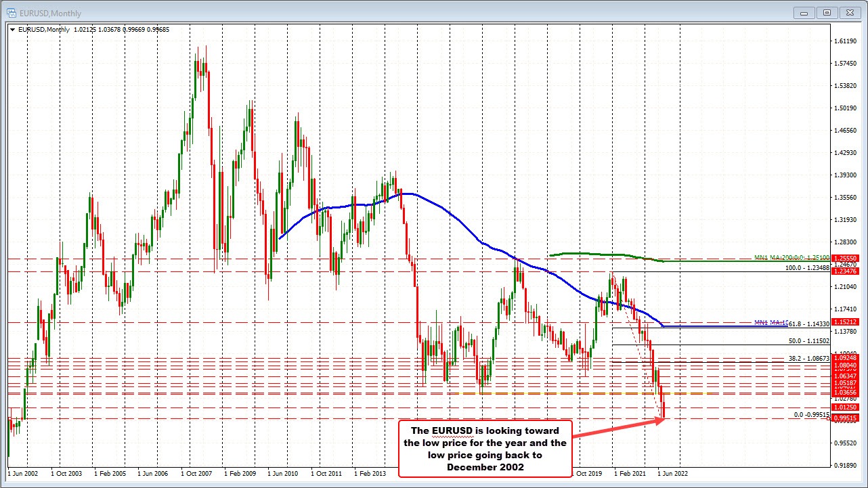Select the red 0.99515 price label on axis
This screenshot has height=488, width=868.
pos(846,418)
